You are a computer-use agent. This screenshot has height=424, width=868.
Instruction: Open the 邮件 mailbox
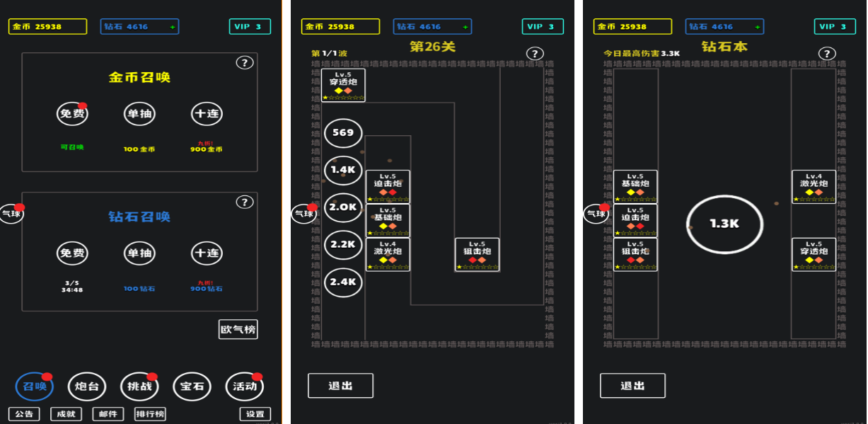[x=108, y=414]
